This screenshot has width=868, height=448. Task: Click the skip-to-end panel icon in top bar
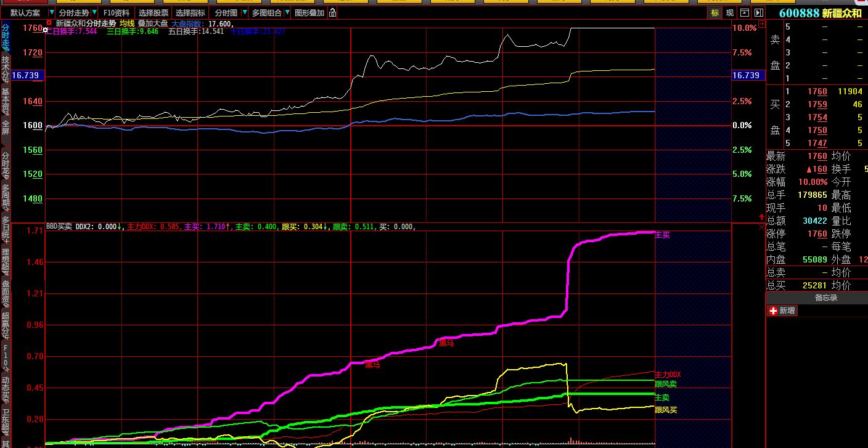point(758,13)
